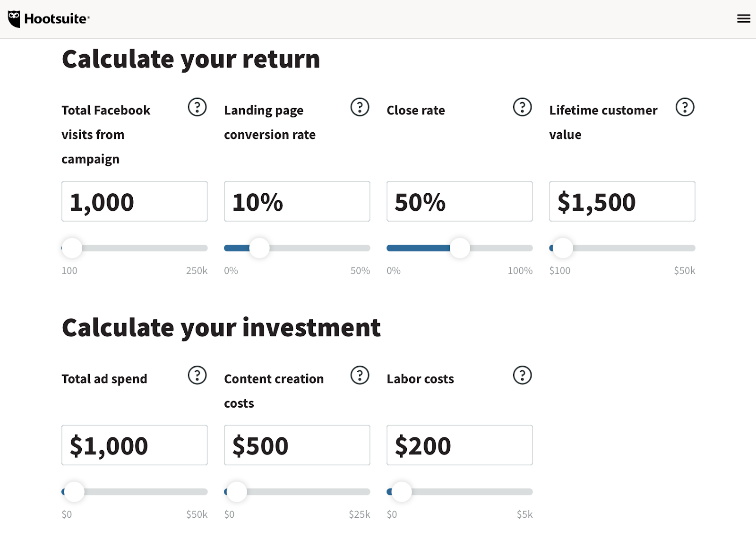The height and width of the screenshot is (539, 756).
Task: Click the Hootsuite owl logo
Action: pos(15,19)
